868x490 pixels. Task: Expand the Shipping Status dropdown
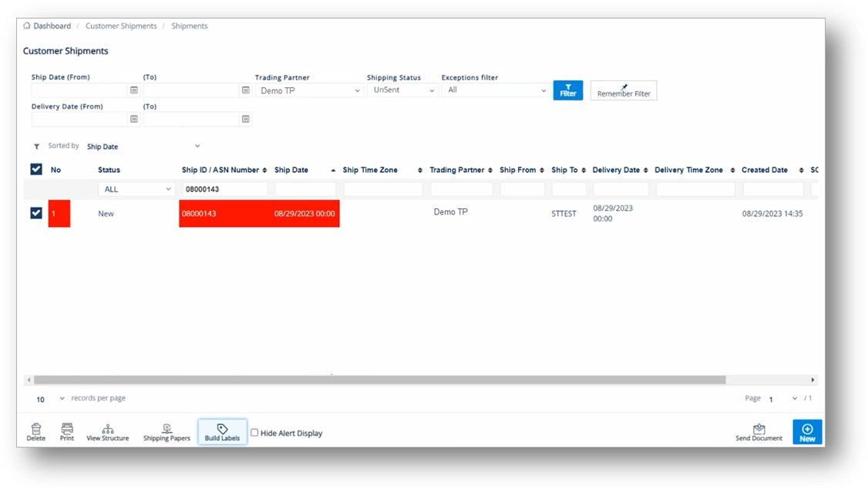pos(402,90)
